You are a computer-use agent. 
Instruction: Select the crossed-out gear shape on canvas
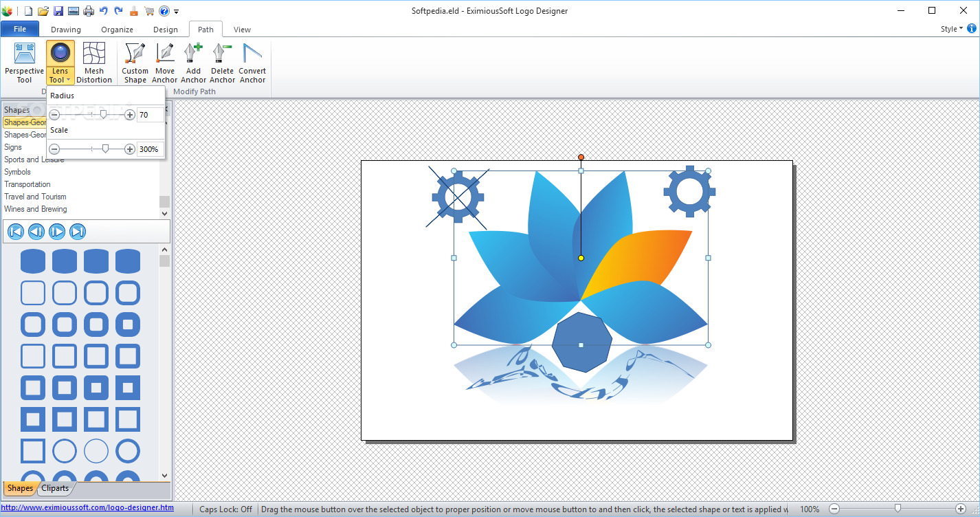click(458, 197)
